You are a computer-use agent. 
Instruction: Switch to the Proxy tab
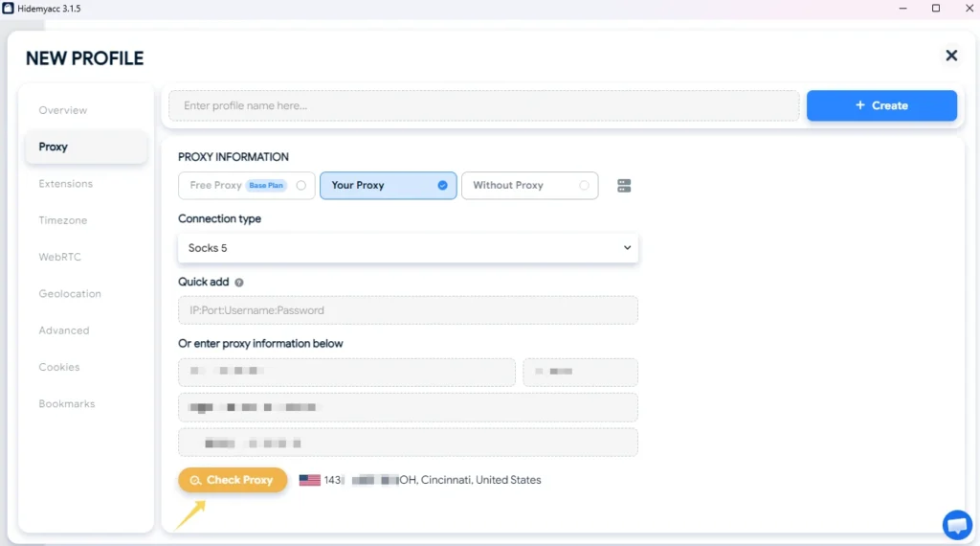(86, 147)
